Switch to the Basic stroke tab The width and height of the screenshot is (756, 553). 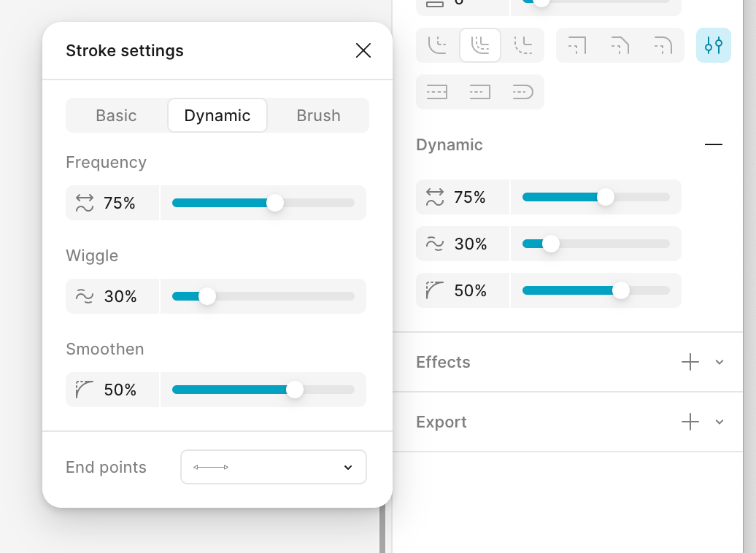click(116, 116)
